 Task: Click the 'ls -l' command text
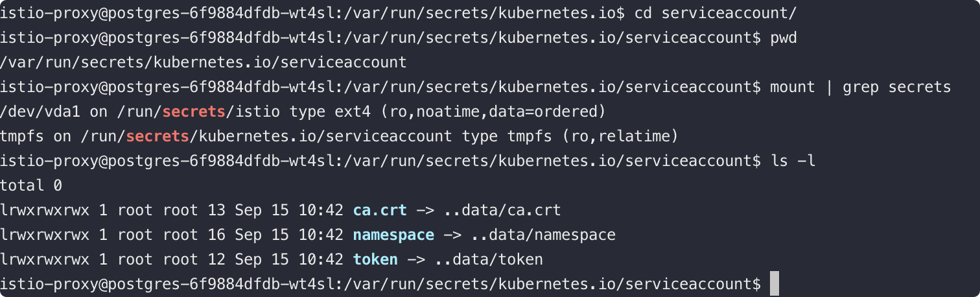point(792,161)
